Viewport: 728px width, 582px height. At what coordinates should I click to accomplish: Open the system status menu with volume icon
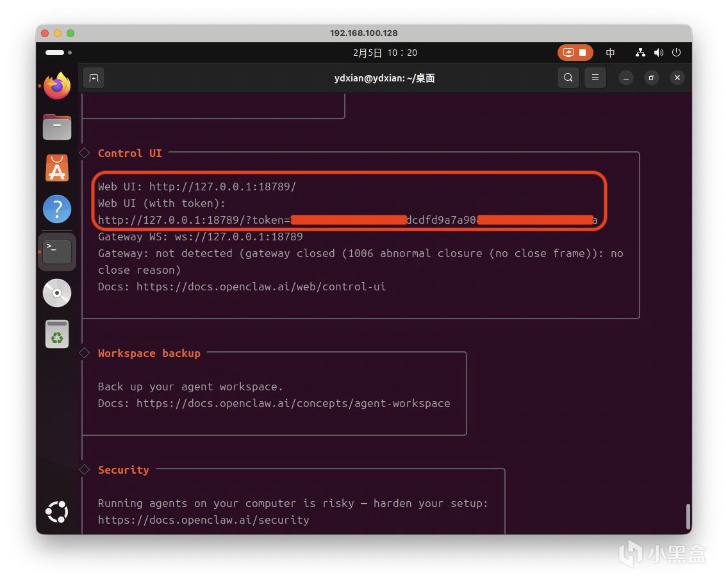[x=659, y=53]
